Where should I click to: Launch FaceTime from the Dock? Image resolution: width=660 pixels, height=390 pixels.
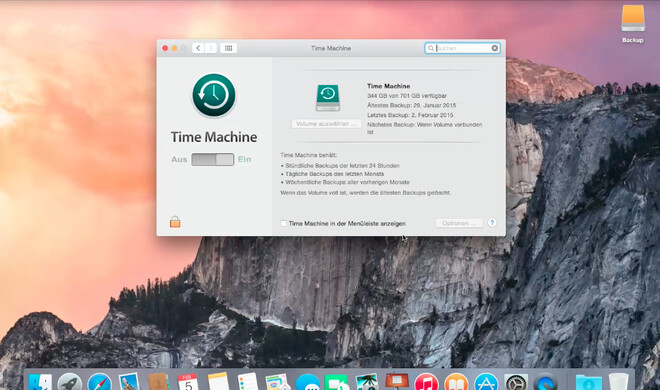point(337,382)
